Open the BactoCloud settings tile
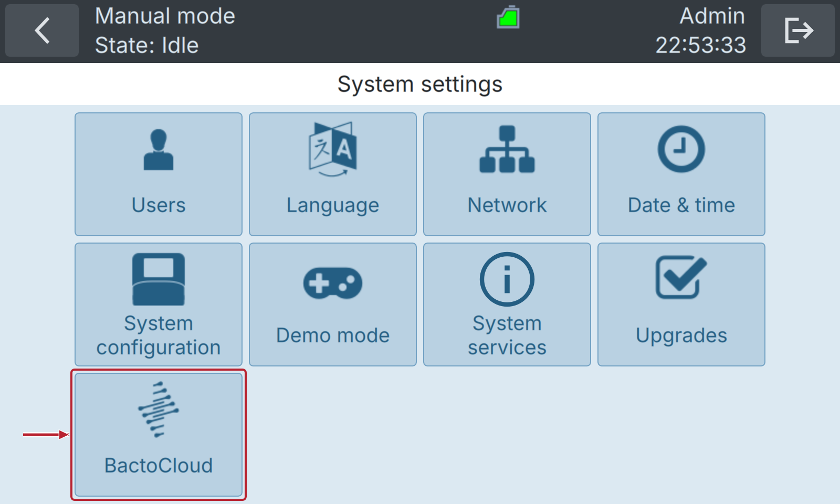This screenshot has width=840, height=504. [x=159, y=435]
